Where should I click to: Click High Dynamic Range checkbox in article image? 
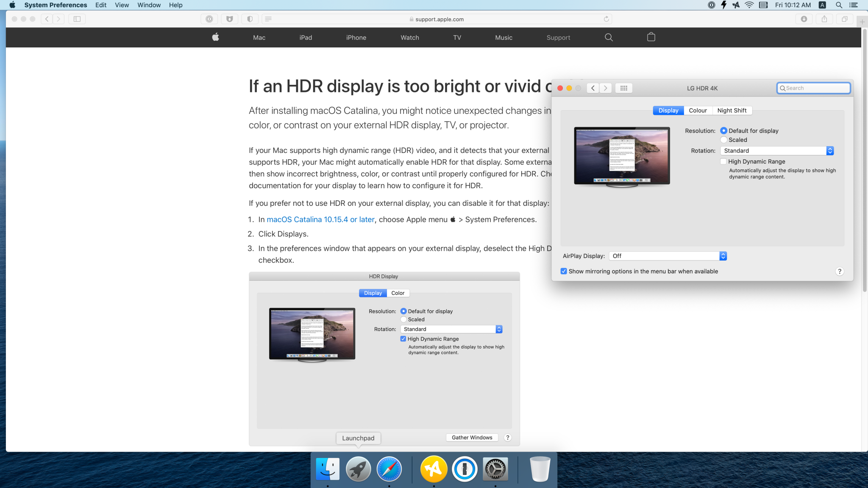403,339
